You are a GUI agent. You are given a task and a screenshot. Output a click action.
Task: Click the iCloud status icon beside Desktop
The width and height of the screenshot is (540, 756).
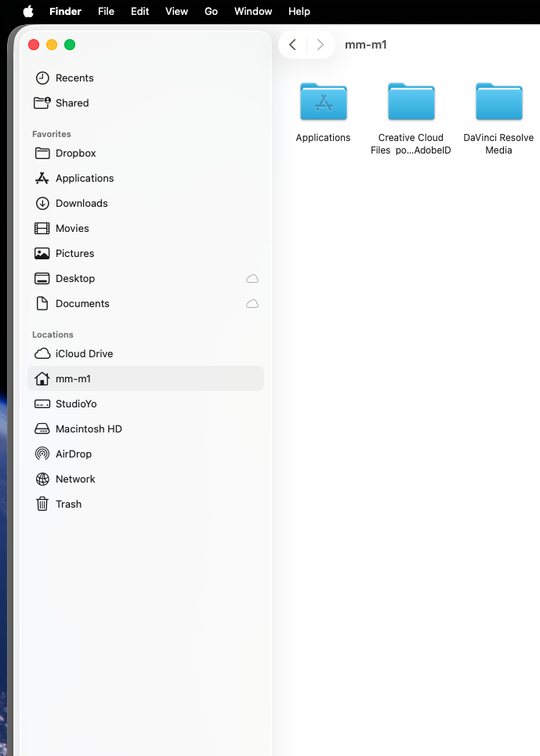252,279
